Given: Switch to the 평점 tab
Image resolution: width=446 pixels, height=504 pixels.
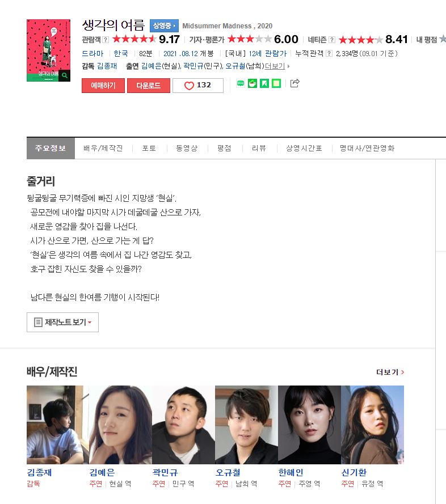Looking at the screenshot, I should [x=224, y=148].
